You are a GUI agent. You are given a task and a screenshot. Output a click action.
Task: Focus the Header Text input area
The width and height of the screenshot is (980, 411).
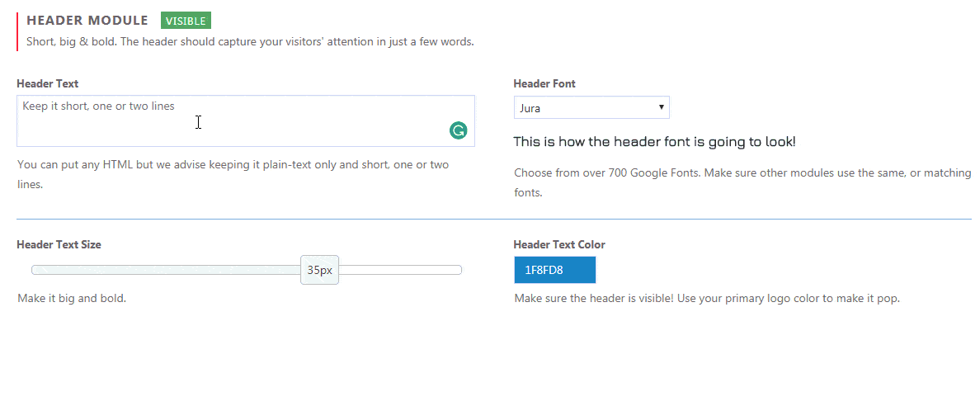tap(246, 120)
